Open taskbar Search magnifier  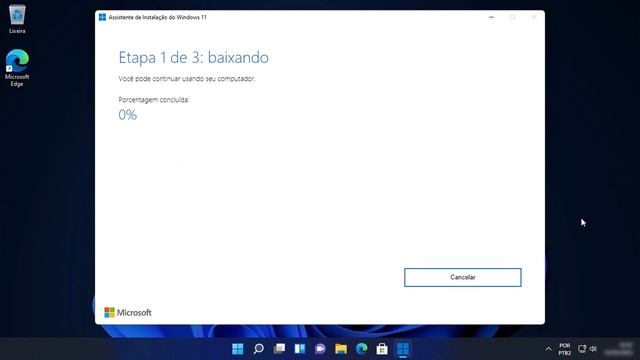coord(258,349)
